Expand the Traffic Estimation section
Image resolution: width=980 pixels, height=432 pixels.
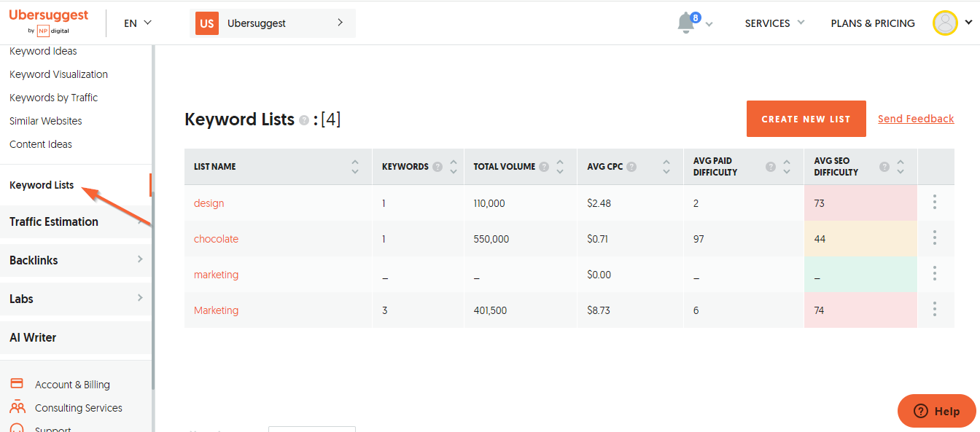point(76,221)
